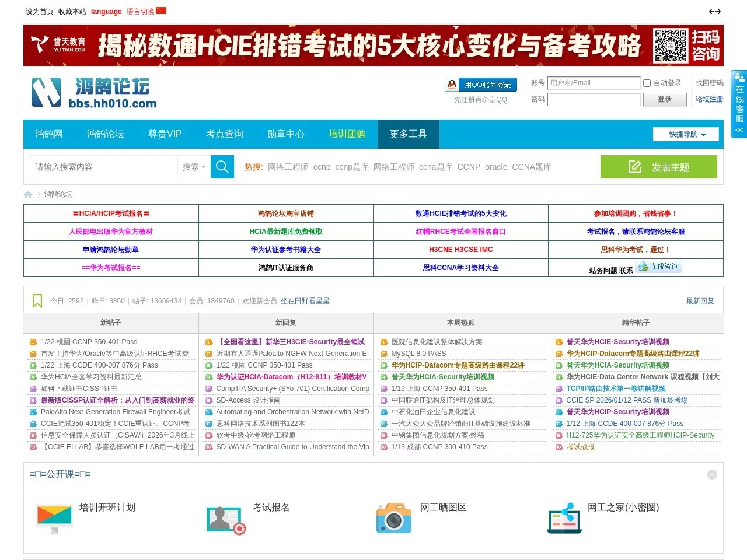
Task: Open the 快捷导航 dropdown
Action: (x=686, y=134)
